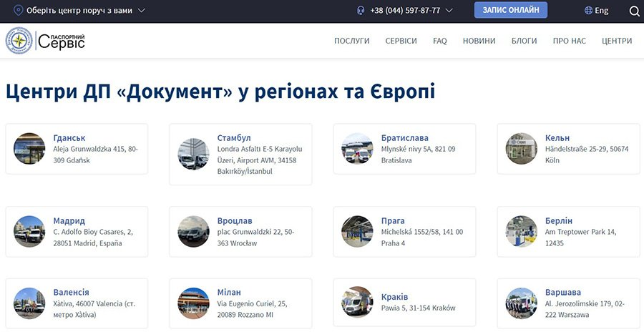Click the Вроцлав center thumbnail
Image resolution: width=644 pixels, height=332 pixels.
(193, 231)
